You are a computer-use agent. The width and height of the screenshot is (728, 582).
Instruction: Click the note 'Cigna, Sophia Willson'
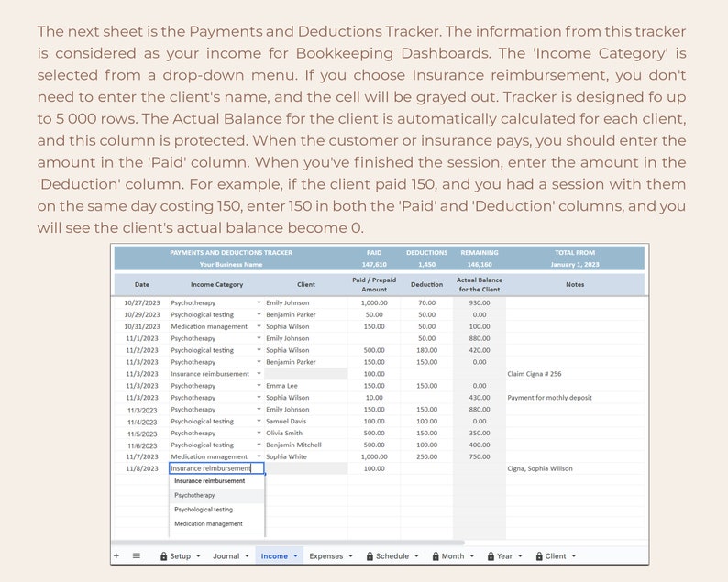[x=540, y=468]
